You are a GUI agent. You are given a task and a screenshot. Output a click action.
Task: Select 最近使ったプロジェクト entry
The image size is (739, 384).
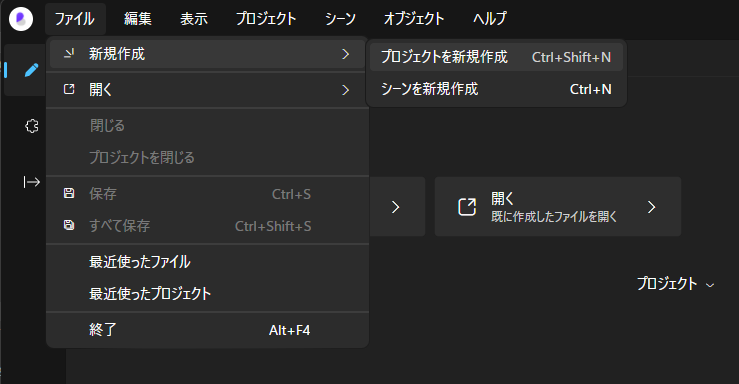pos(207,294)
